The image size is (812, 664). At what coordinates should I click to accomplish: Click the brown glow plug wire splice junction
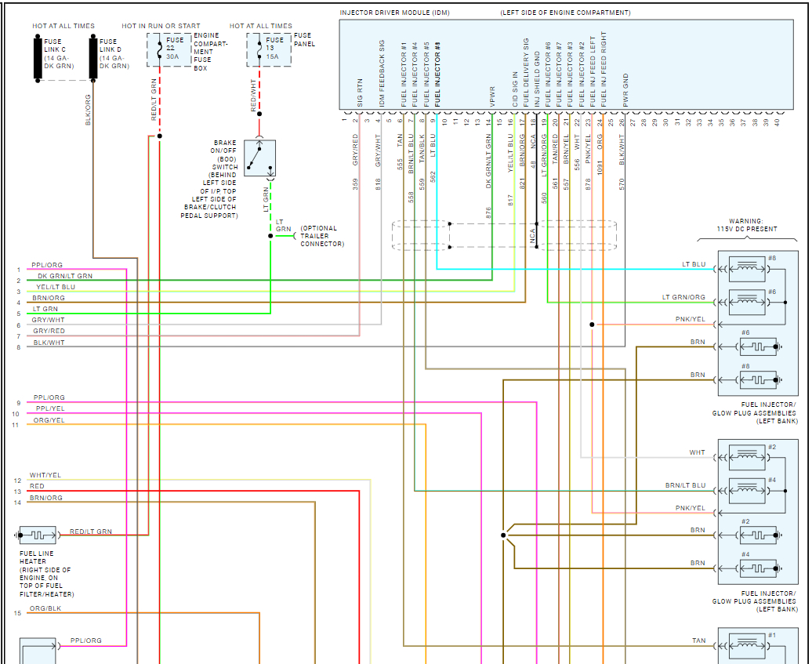503,535
